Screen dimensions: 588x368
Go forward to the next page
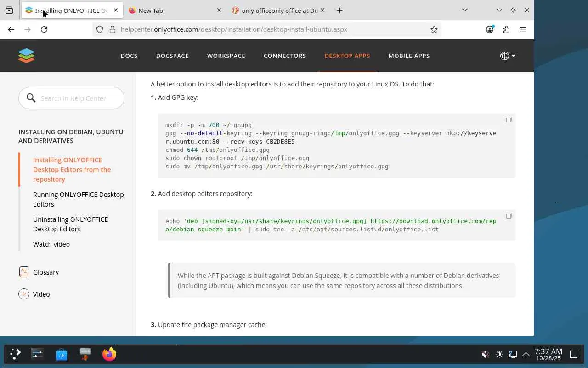point(28,29)
